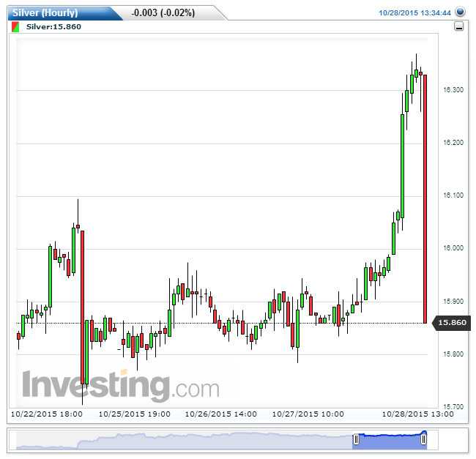
Task: Click the tall red final candlestick
Action: tap(425, 199)
